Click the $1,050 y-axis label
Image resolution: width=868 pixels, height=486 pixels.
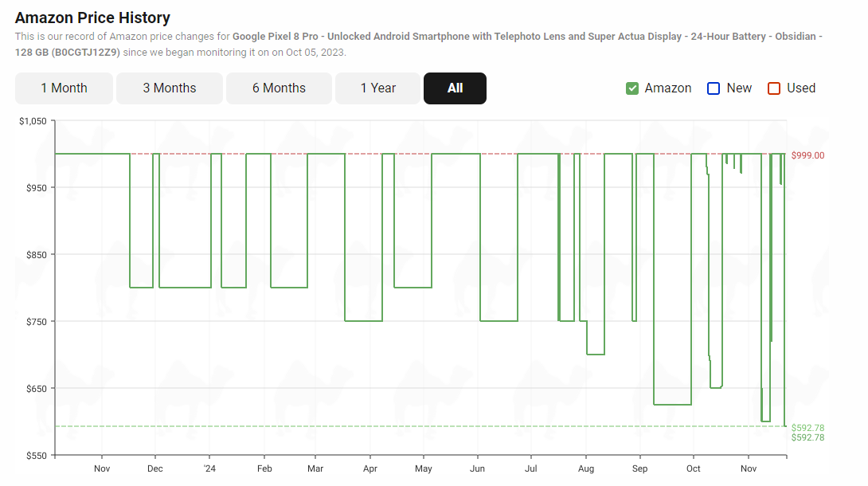click(x=33, y=121)
